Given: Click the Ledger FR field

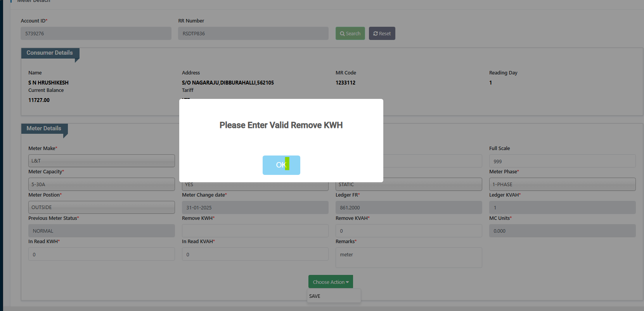Looking at the screenshot, I should point(409,207).
